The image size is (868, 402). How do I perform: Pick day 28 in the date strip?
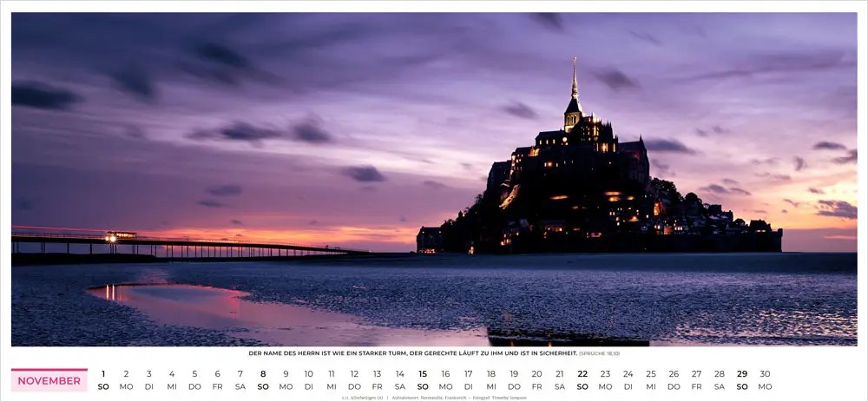tap(719, 373)
